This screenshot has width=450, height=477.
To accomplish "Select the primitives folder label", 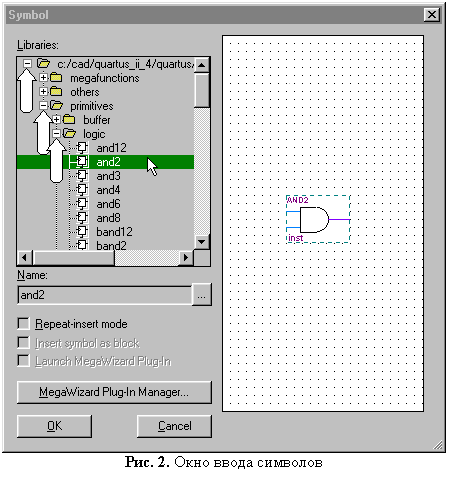I will (x=92, y=106).
